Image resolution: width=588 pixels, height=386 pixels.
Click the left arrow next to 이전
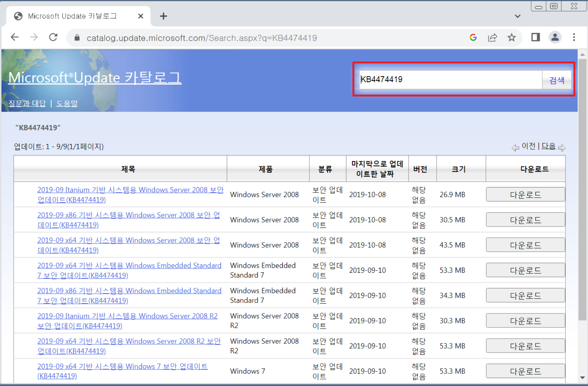tap(515, 148)
